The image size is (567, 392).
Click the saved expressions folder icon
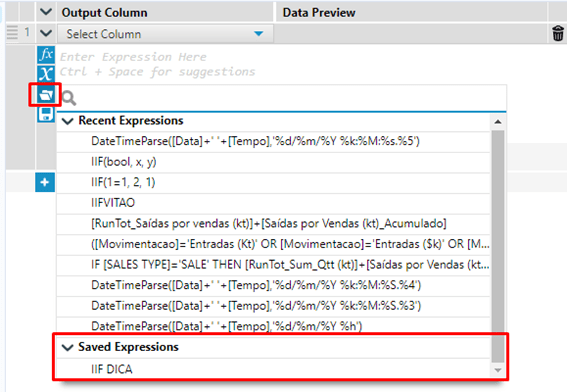[46, 95]
